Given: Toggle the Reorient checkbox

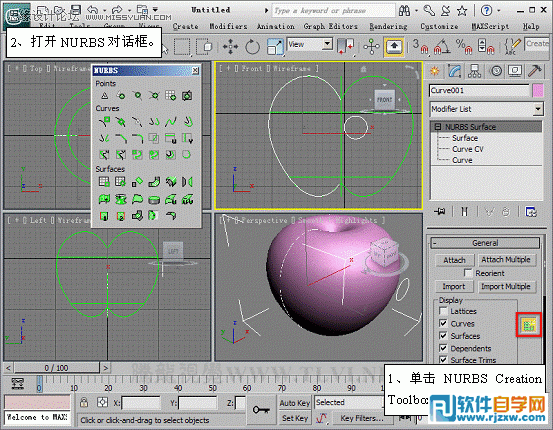Looking at the screenshot, I should [468, 273].
